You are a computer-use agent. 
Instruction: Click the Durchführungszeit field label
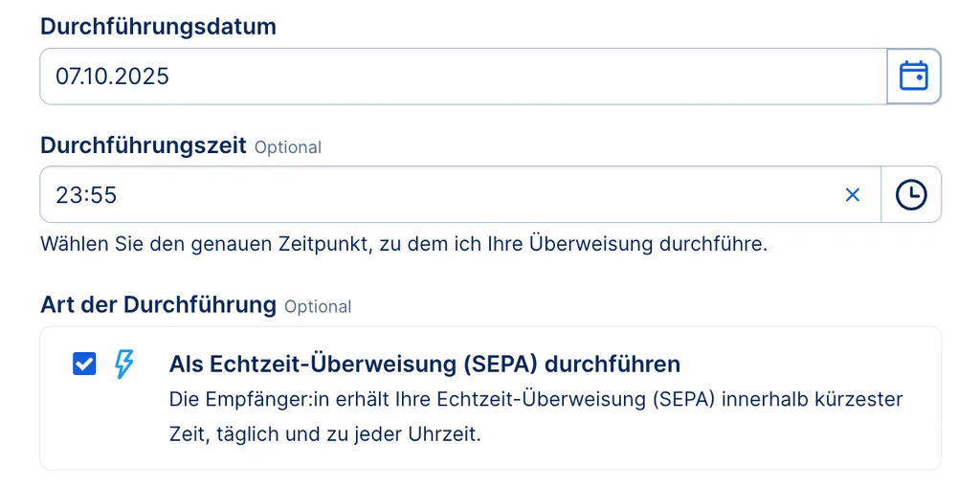click(143, 145)
